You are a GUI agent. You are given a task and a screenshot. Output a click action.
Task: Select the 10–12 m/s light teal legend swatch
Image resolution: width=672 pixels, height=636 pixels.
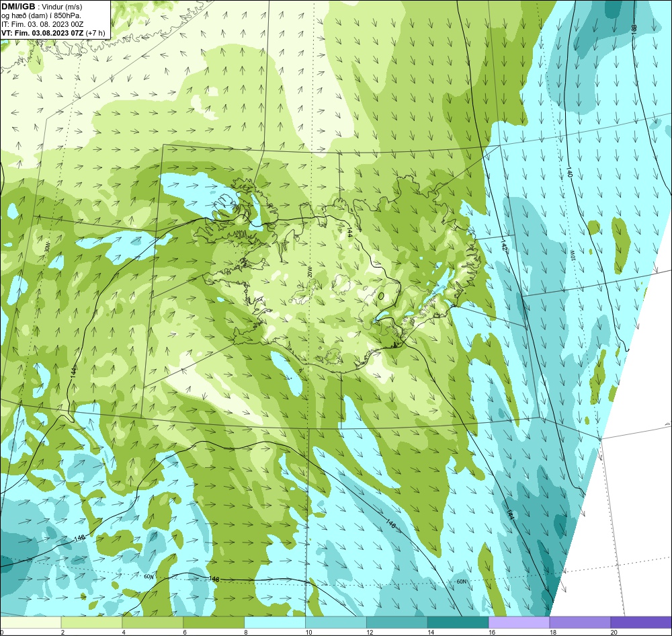tap(335, 623)
